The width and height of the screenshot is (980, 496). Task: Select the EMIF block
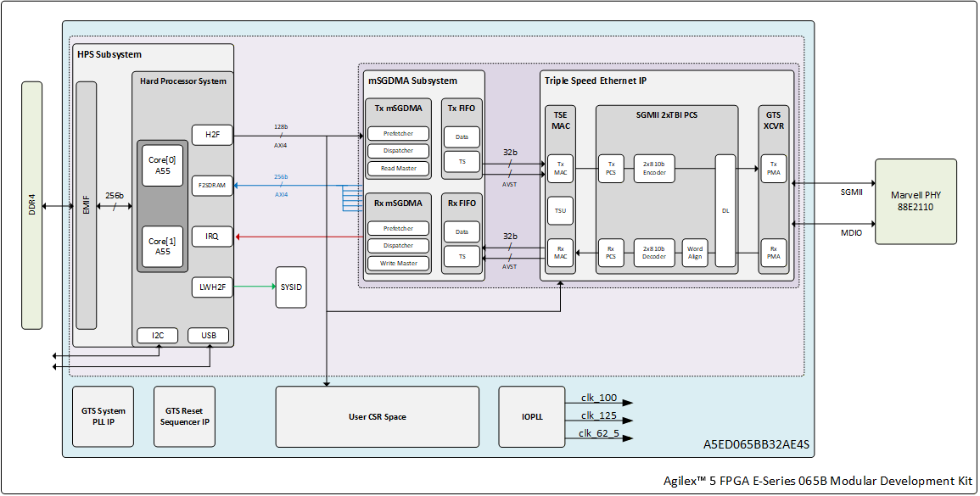pos(87,205)
